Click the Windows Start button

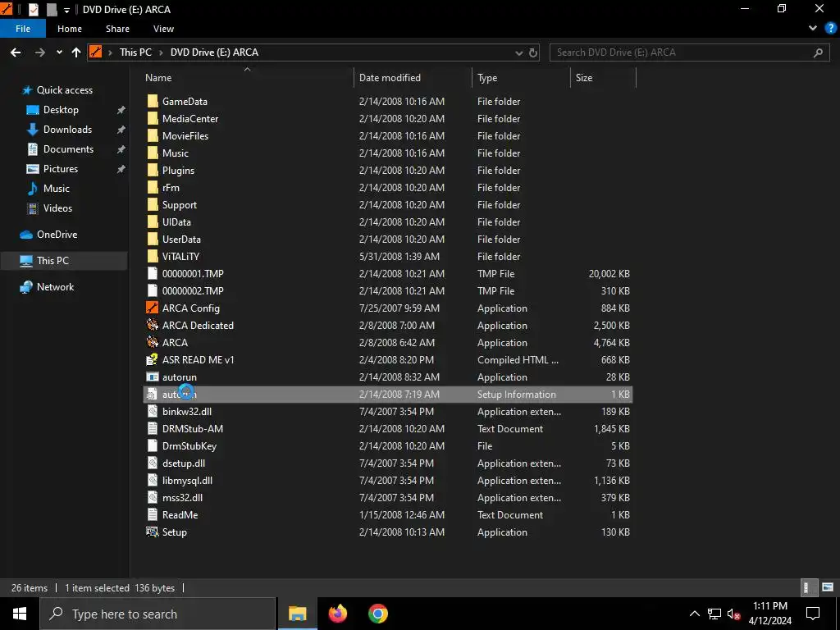coord(20,614)
